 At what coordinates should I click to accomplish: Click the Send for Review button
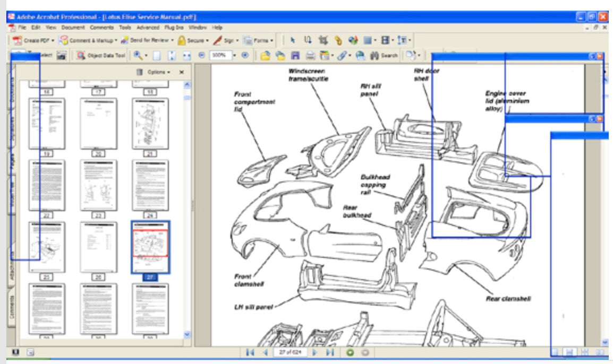click(147, 40)
